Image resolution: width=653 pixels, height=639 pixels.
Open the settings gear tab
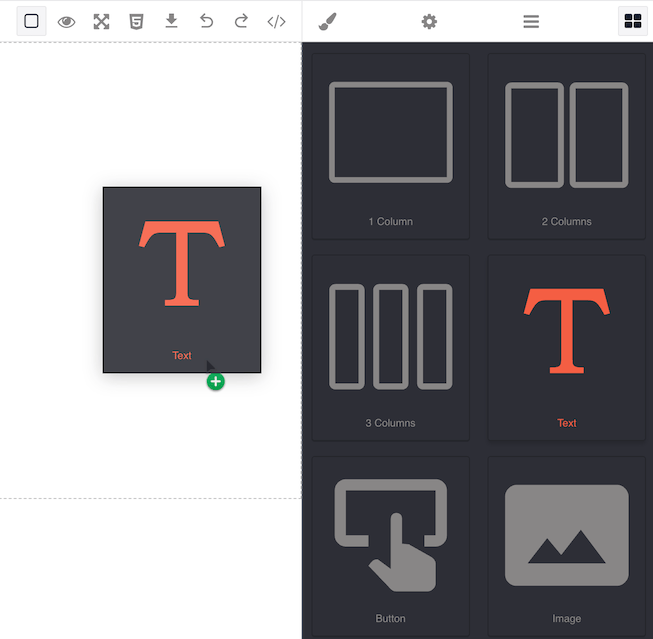429,22
